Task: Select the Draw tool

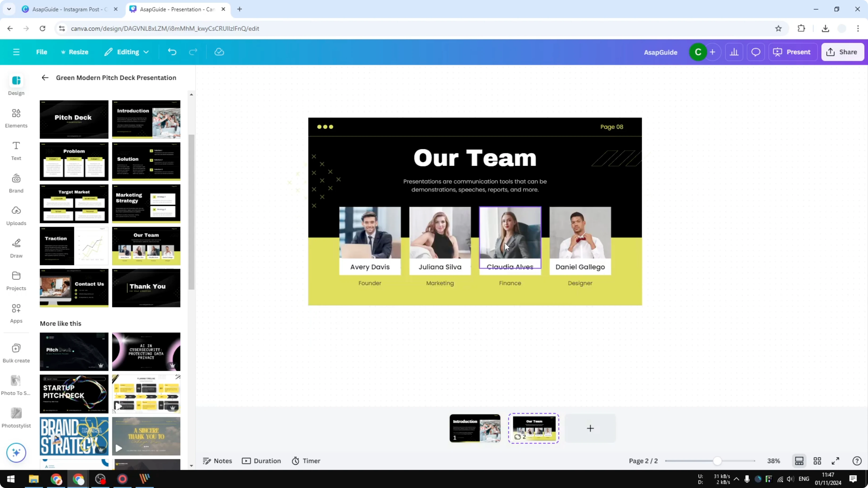Action: point(16,248)
